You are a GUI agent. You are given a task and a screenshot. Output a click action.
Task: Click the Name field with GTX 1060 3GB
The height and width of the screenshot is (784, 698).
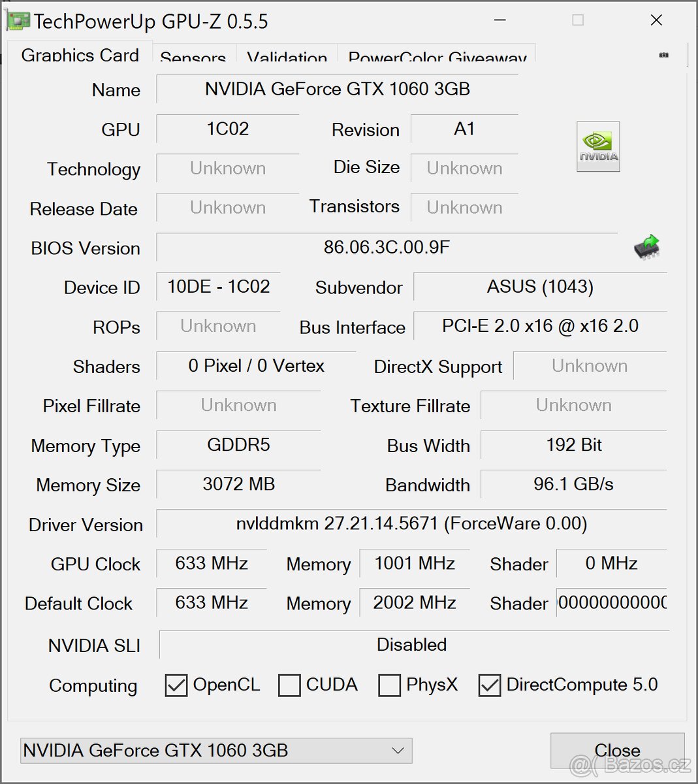[x=338, y=89]
